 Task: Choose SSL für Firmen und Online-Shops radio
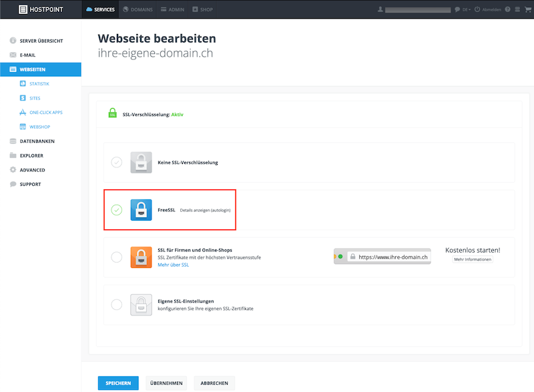pos(116,257)
